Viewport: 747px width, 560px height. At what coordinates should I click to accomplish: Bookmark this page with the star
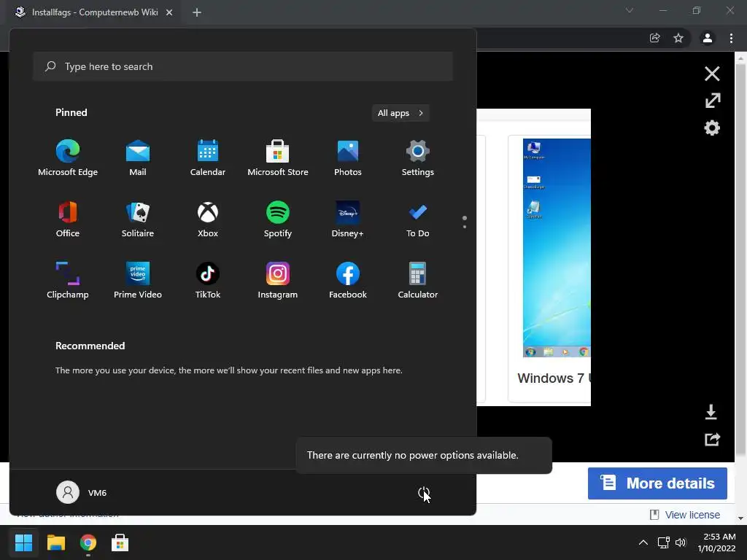click(678, 38)
